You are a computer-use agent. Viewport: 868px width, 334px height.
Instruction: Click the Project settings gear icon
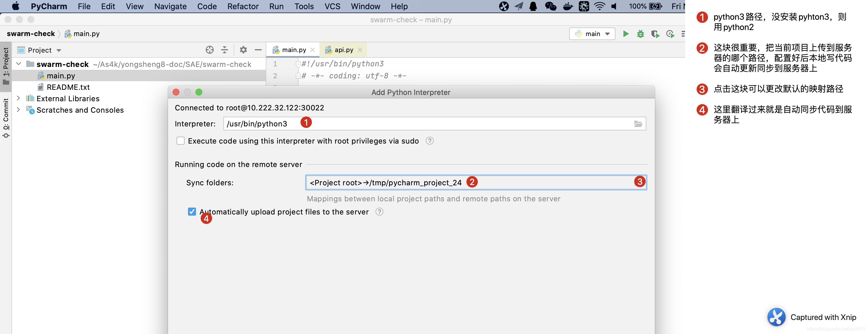click(x=243, y=50)
